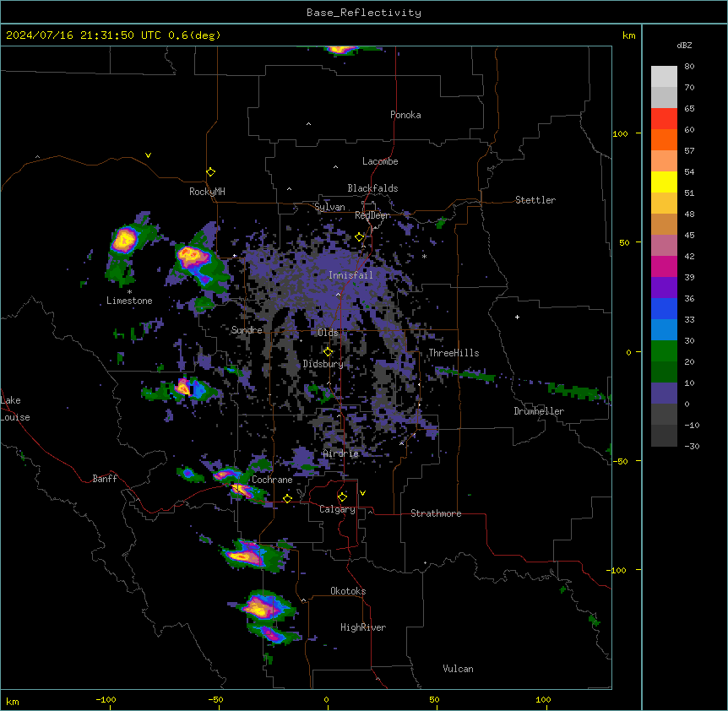Click the HighRiver town label
The image size is (728, 711).
(x=363, y=627)
